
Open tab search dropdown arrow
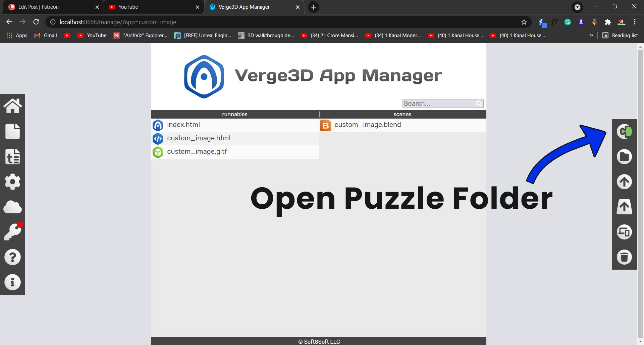click(x=578, y=7)
